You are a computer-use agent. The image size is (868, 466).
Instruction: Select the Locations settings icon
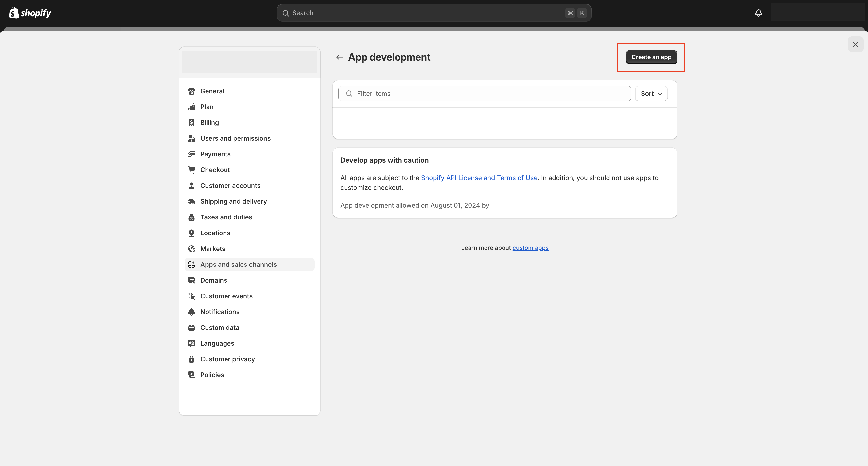(191, 233)
